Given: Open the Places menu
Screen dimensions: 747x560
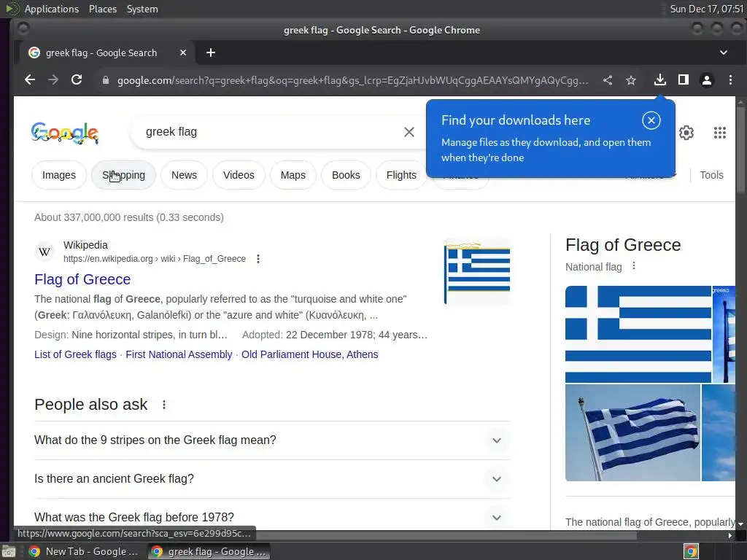Looking at the screenshot, I should [103, 9].
